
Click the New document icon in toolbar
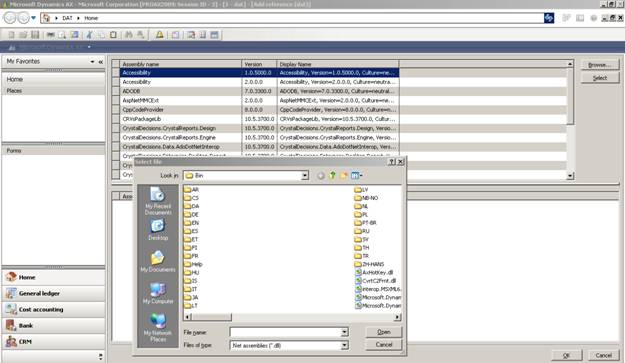click(x=11, y=35)
